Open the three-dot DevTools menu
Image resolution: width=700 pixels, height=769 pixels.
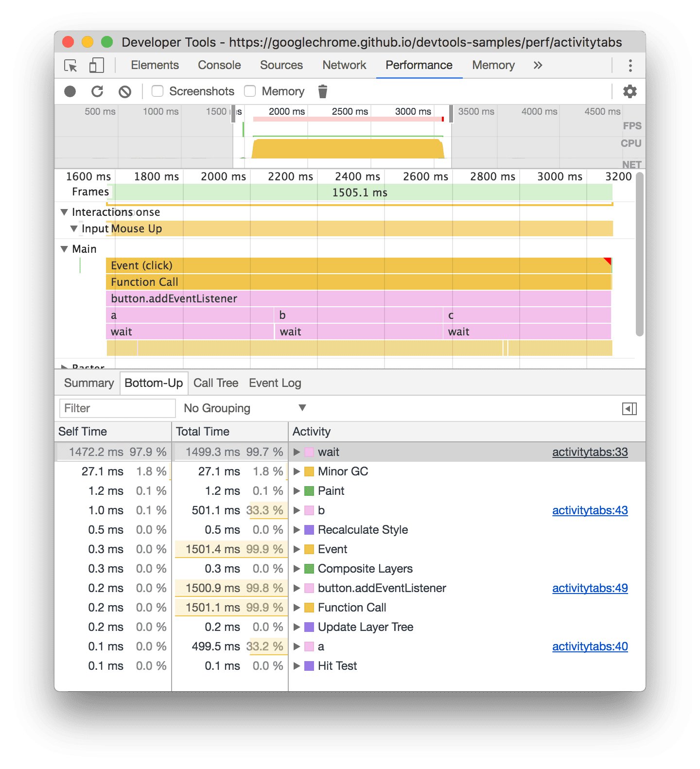[x=630, y=66]
